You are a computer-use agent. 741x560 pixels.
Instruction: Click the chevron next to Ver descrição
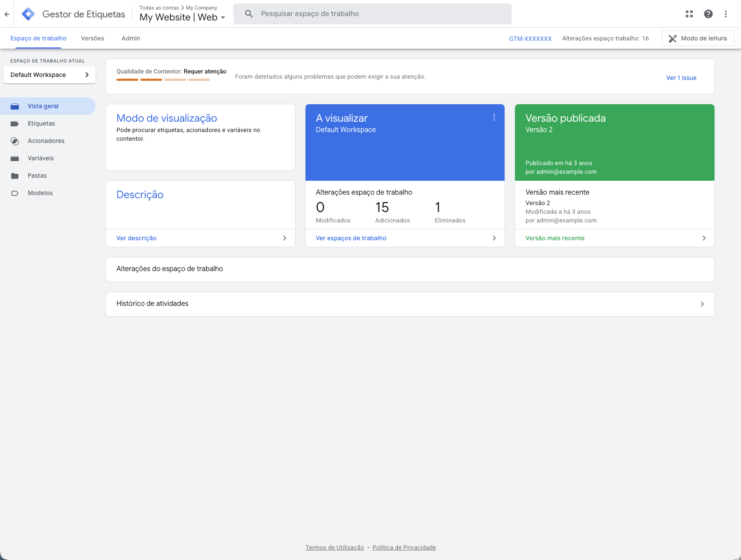point(285,238)
